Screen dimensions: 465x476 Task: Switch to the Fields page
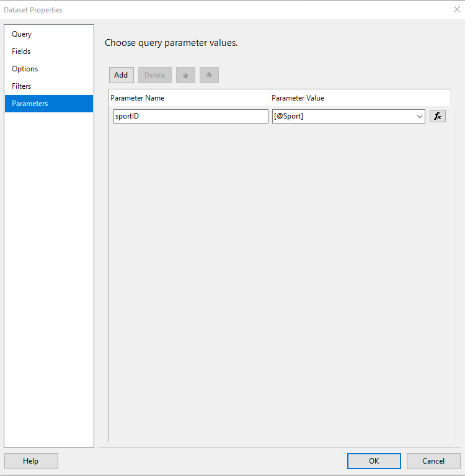[x=21, y=52]
